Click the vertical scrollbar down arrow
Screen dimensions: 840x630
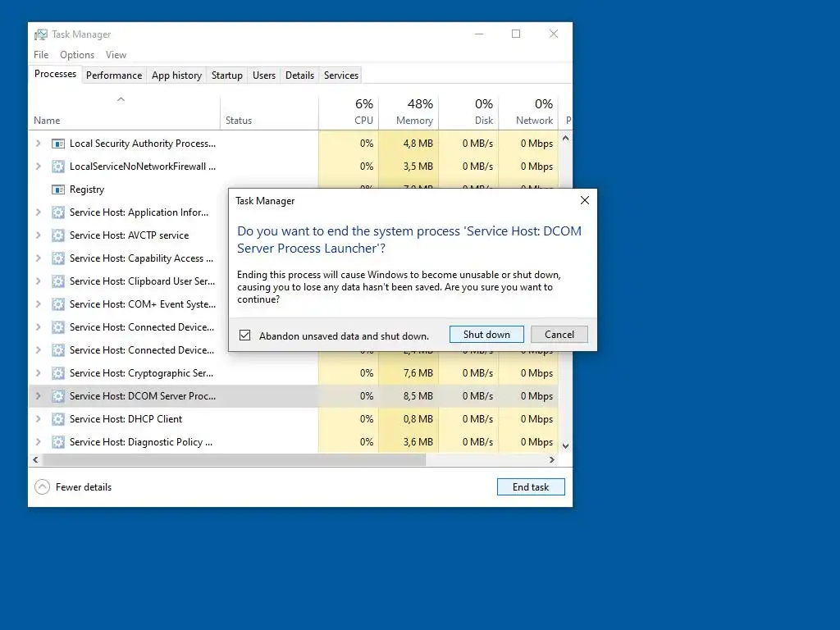pos(565,446)
